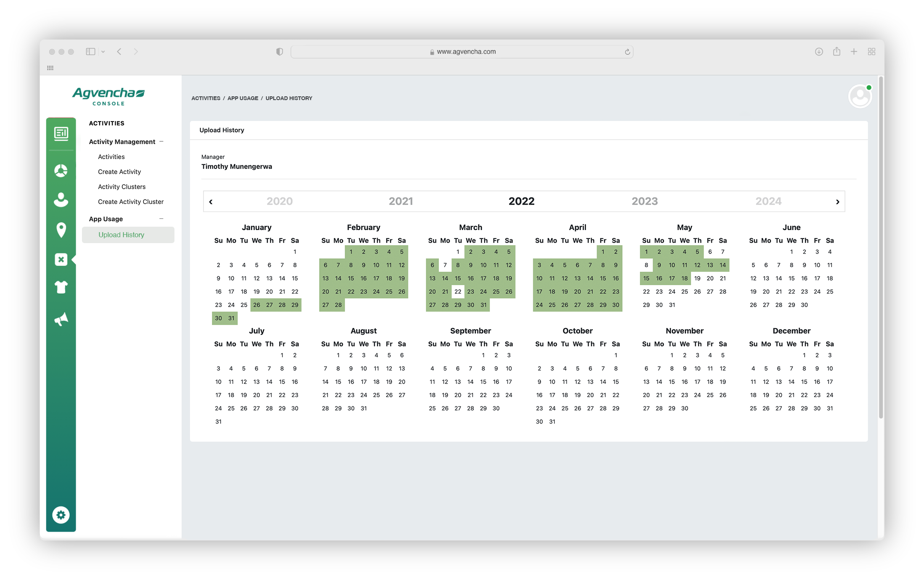Go to previous years with the left arrow

coord(211,202)
